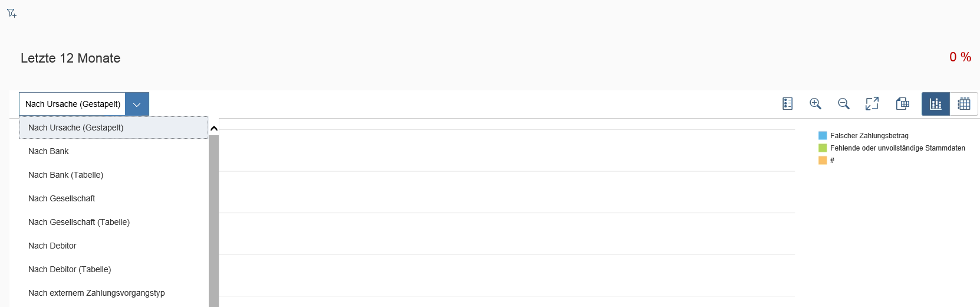The image size is (980, 307).
Task: Switch to table grid view
Action: [x=964, y=104]
